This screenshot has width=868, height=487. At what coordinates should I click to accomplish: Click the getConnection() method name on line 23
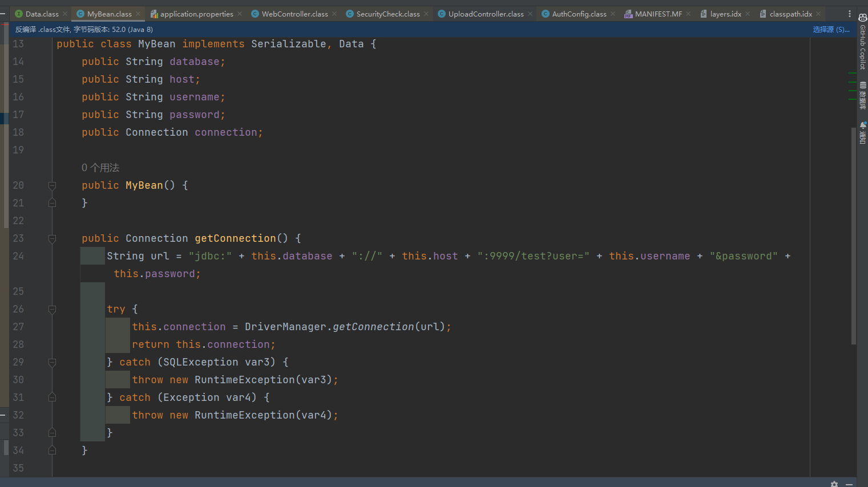(x=236, y=238)
